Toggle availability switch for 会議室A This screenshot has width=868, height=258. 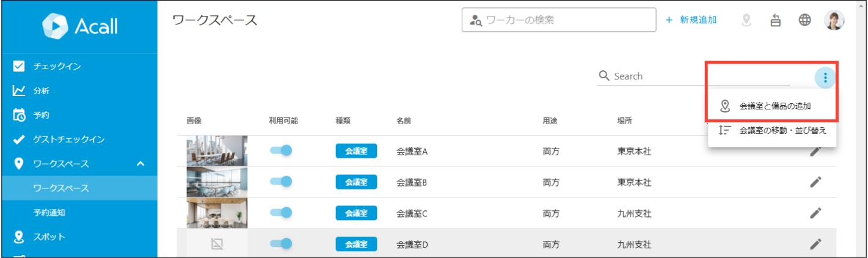pos(281,150)
